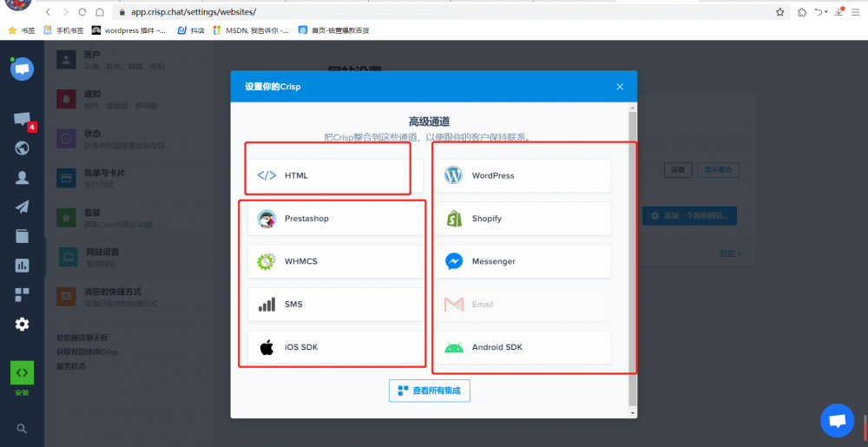Open the wordpress 插件 bookmark
The width and height of the screenshot is (868, 447).
point(128,30)
